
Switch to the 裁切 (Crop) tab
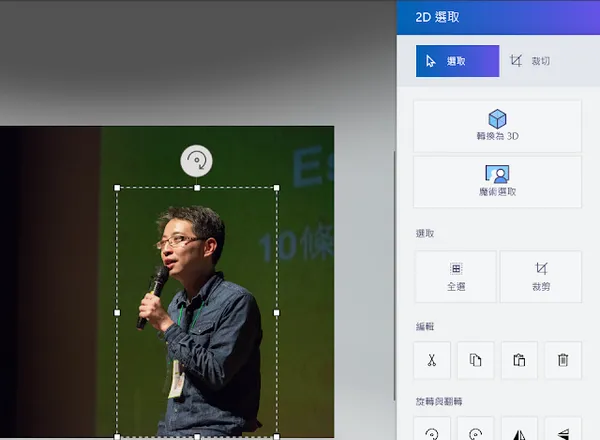(530, 61)
